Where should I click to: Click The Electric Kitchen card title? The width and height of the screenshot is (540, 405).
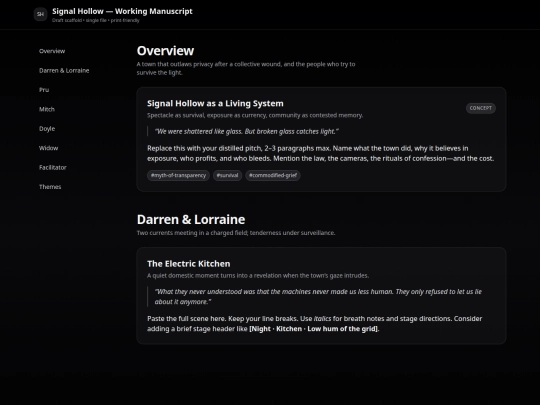pyautogui.click(x=189, y=264)
